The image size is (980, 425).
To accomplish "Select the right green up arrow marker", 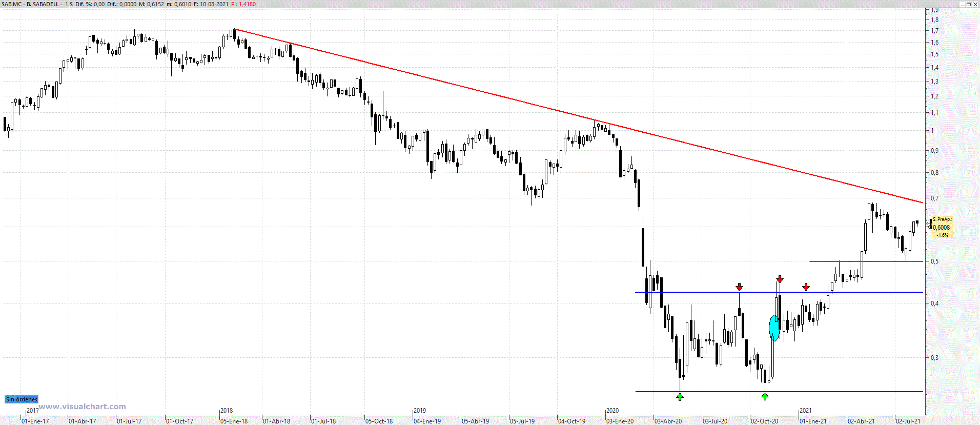I will [x=765, y=396].
